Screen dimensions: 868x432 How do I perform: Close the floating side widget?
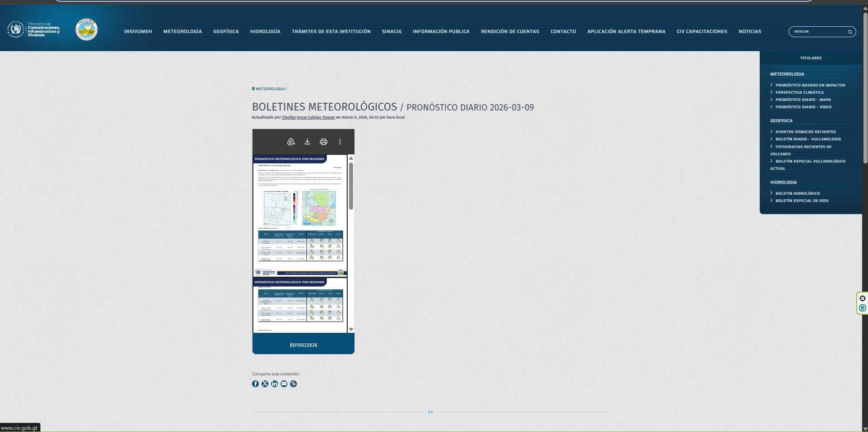click(x=862, y=298)
